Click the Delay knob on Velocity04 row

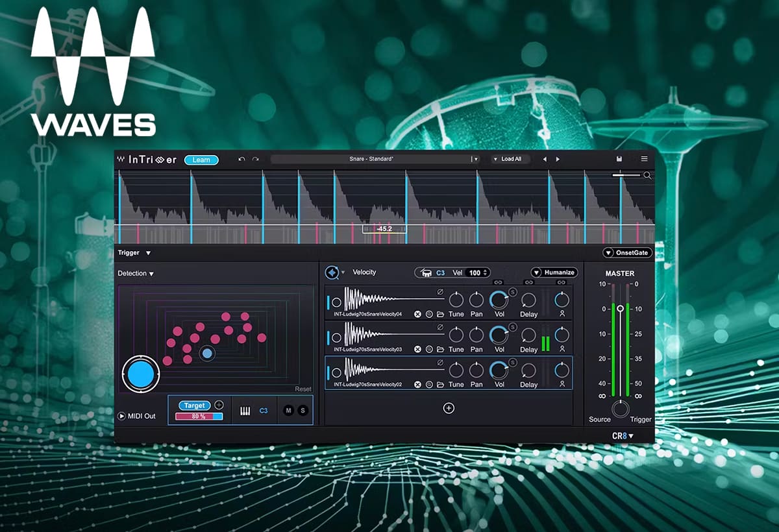(x=529, y=300)
